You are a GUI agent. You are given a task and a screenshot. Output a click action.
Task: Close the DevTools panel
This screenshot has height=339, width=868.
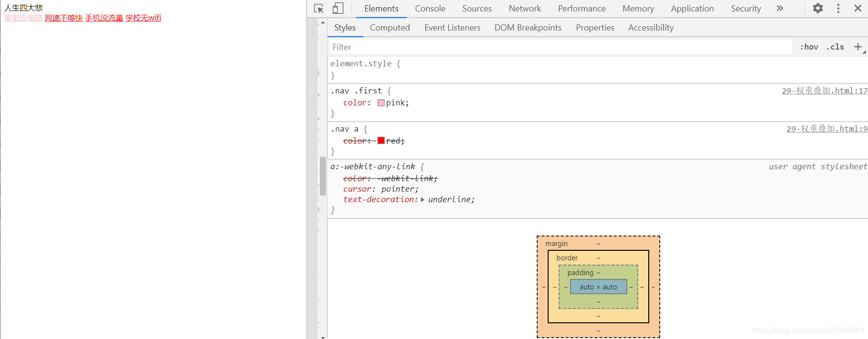(858, 8)
